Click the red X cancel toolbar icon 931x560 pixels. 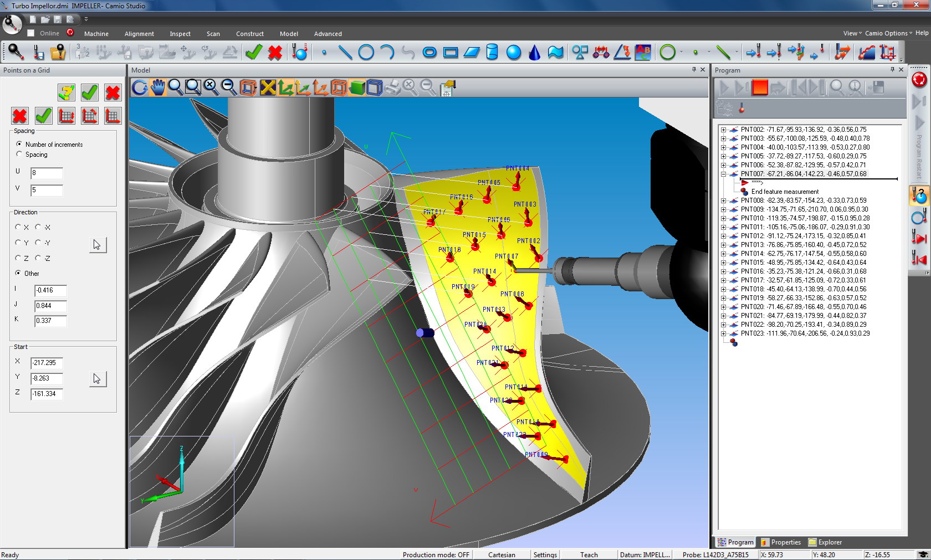point(275,53)
